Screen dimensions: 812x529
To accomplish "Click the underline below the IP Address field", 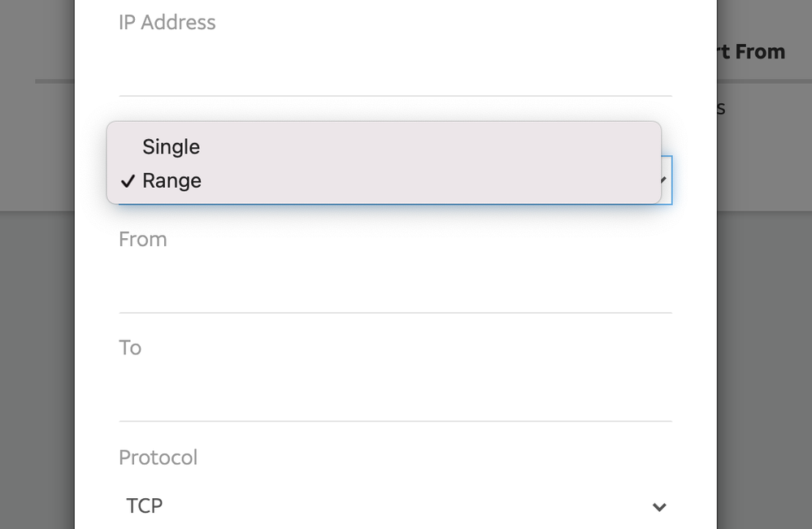I will pos(395,96).
